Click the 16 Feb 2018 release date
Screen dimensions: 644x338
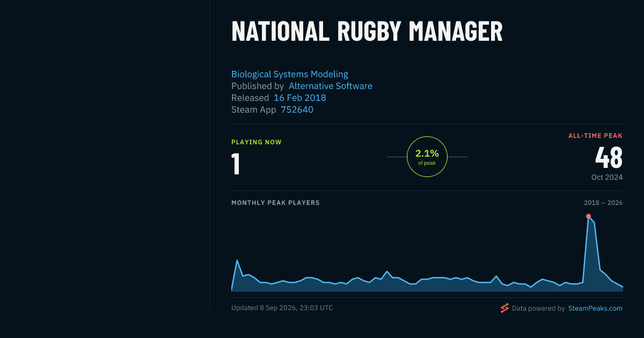(300, 98)
